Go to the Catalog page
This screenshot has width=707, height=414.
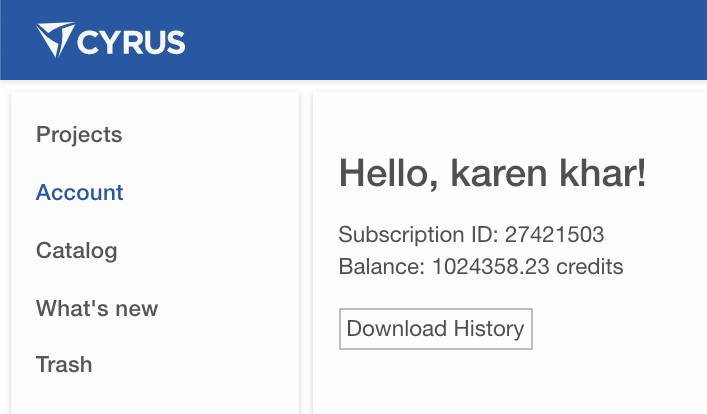77,251
